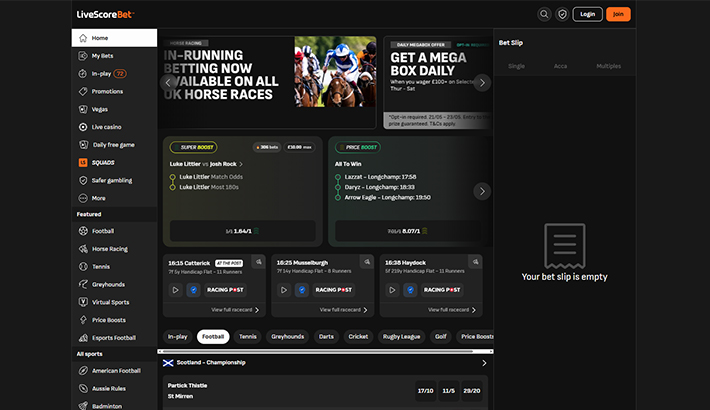
Task: Open the horse racing in-running banner
Action: click(269, 82)
